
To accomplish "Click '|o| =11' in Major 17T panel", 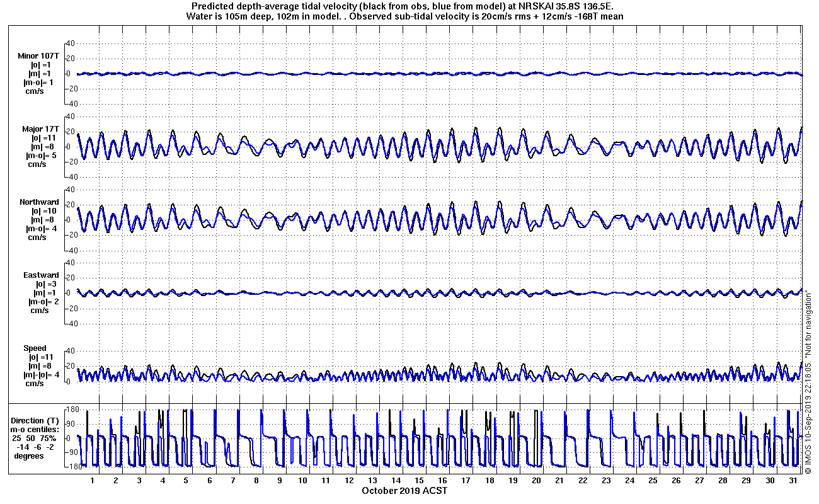I will (44, 138).
